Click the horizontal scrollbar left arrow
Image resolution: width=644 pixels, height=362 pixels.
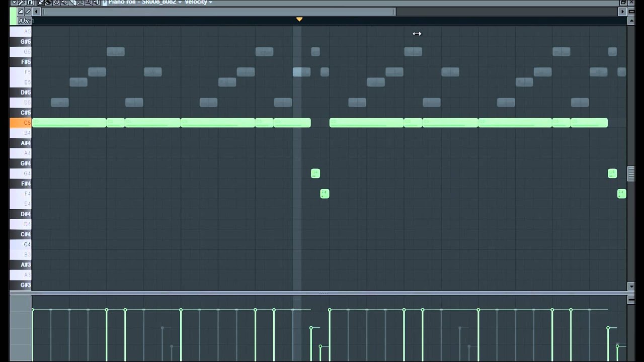pyautogui.click(x=36, y=12)
